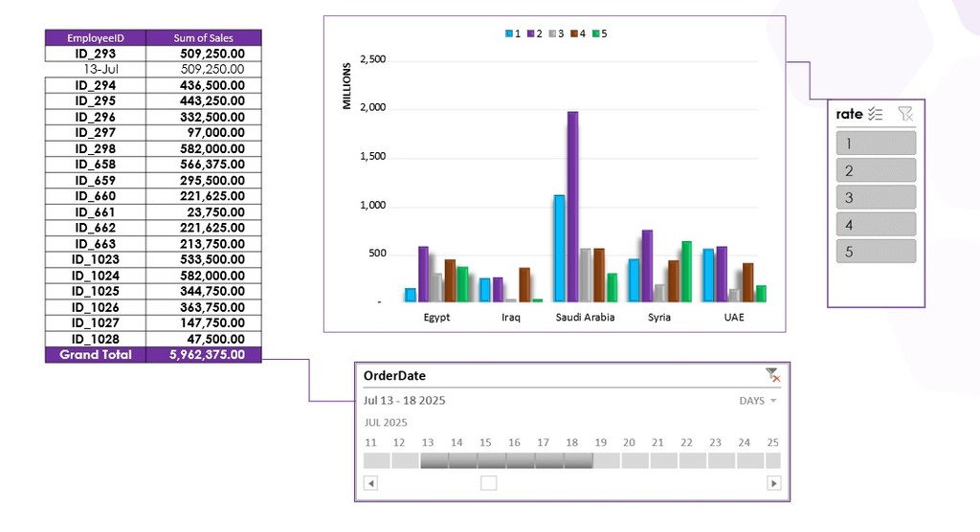Viewport: 980px width, 532px height.
Task: Select July 14 on the timeline
Action: pyautogui.click(x=462, y=461)
